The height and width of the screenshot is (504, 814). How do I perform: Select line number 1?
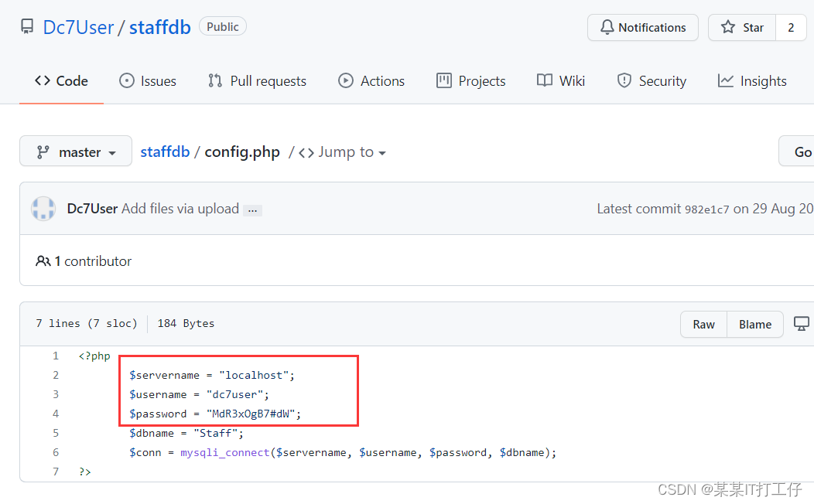point(56,356)
